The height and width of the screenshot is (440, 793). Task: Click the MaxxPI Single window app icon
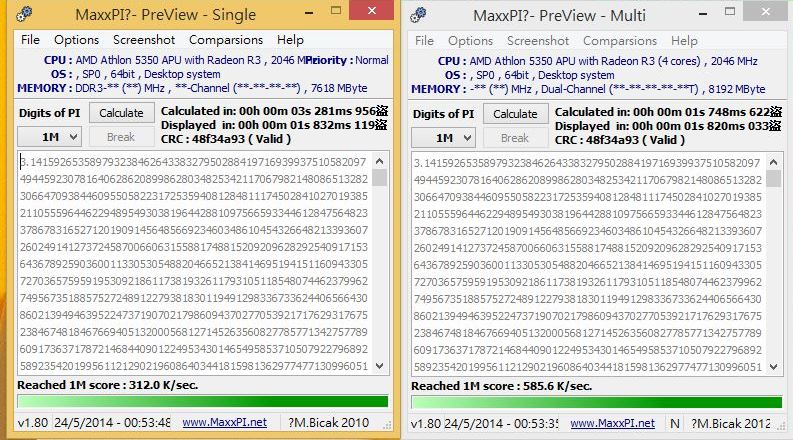coord(24,14)
